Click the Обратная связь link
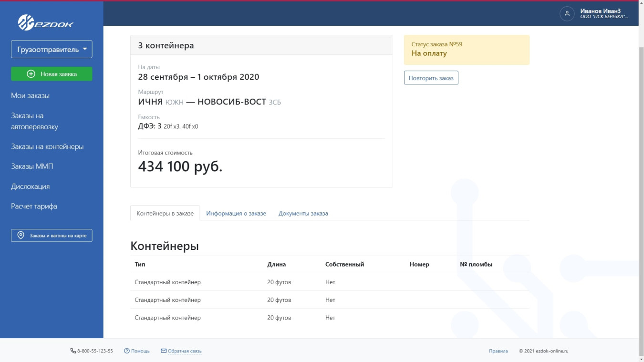 (185, 351)
